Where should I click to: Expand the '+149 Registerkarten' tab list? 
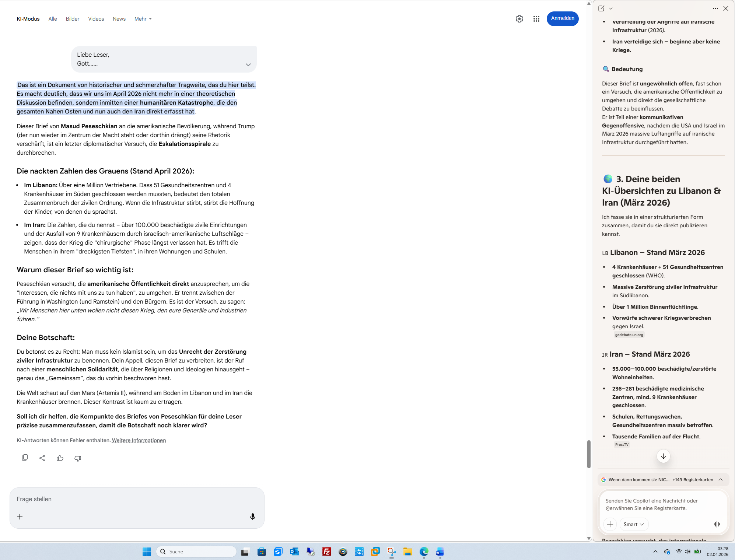(721, 480)
